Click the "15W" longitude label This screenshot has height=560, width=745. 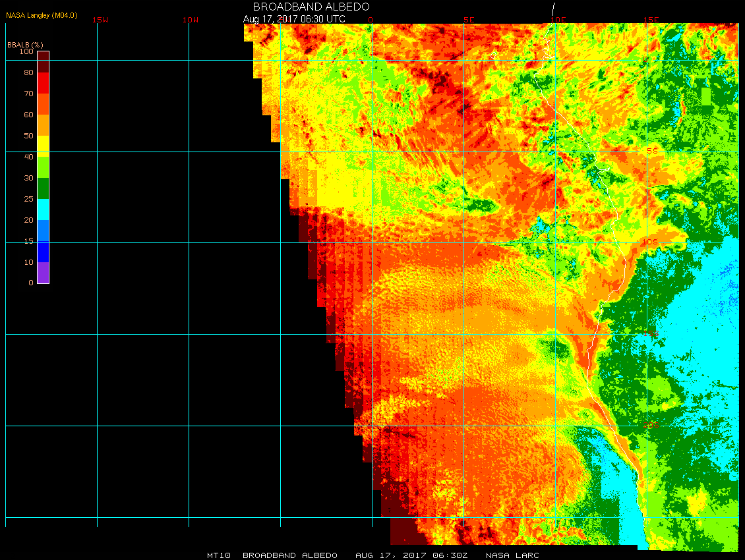click(x=100, y=20)
